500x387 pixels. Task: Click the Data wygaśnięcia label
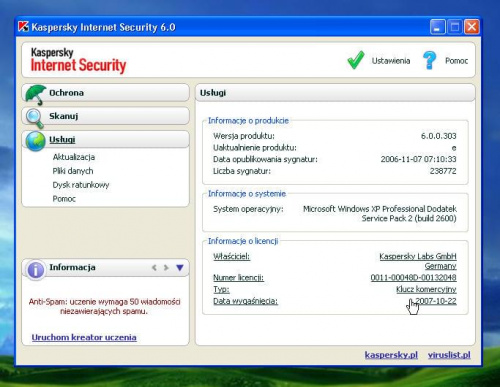pos(245,301)
